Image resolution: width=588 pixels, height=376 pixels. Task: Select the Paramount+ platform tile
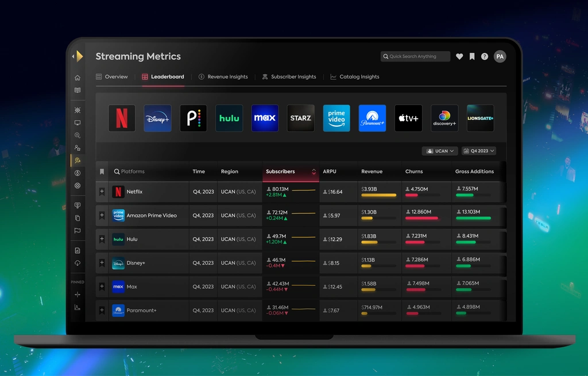372,118
